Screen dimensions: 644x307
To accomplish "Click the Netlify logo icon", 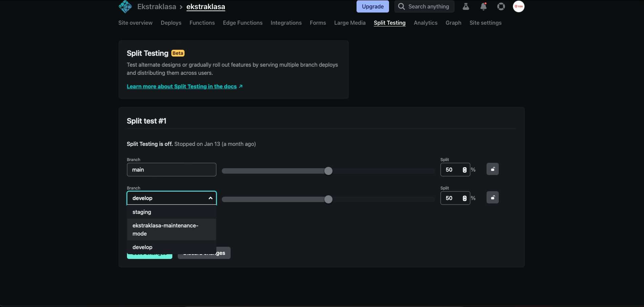I will pos(125,6).
